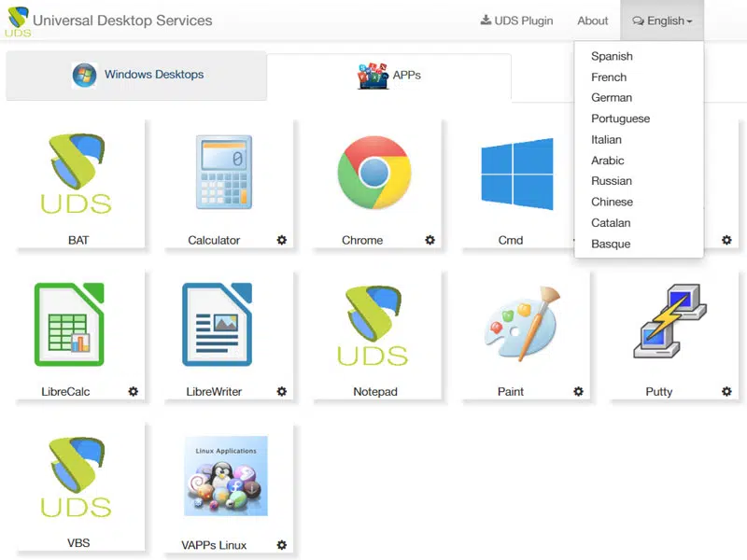Click the Paint settings gear
747x560 pixels.
point(578,391)
